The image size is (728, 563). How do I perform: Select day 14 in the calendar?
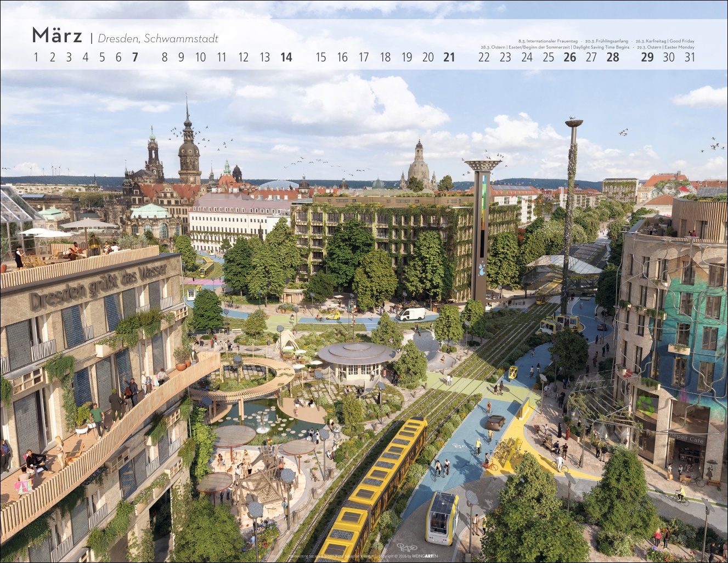(x=286, y=57)
